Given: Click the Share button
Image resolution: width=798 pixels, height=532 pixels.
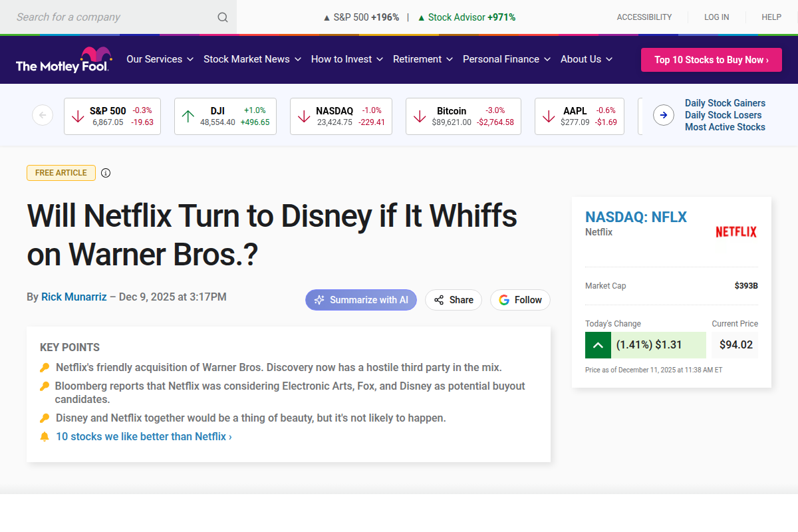Looking at the screenshot, I should pyautogui.click(x=454, y=300).
